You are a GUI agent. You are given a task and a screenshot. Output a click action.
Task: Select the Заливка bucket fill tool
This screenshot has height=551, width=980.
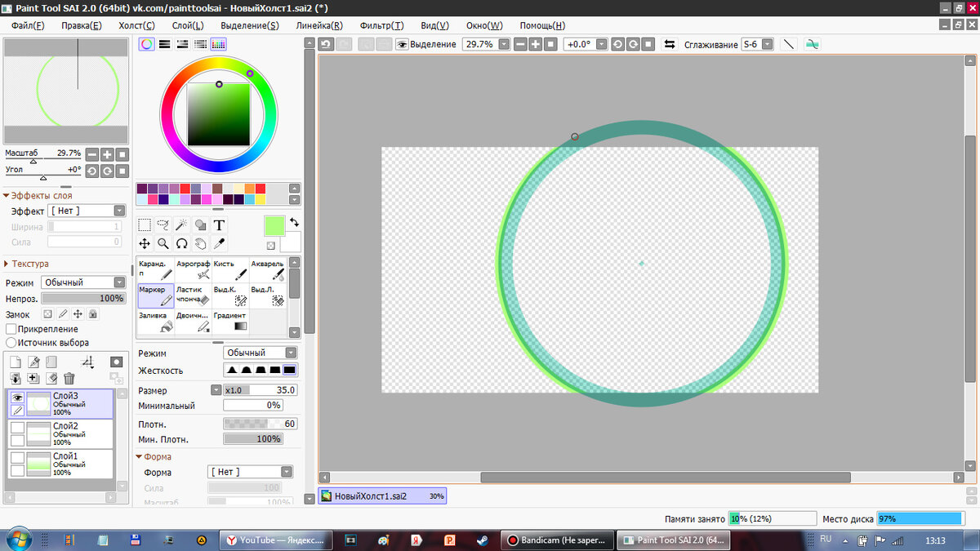pos(155,321)
